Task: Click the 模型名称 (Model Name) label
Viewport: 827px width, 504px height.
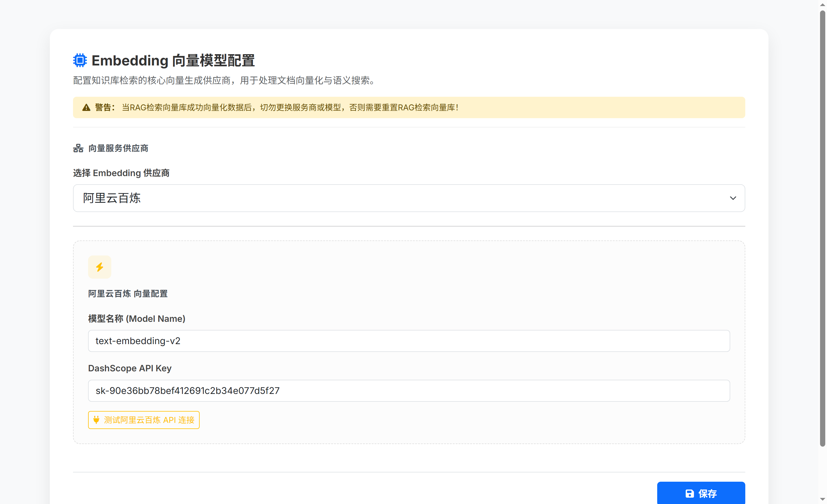Action: (x=136, y=319)
